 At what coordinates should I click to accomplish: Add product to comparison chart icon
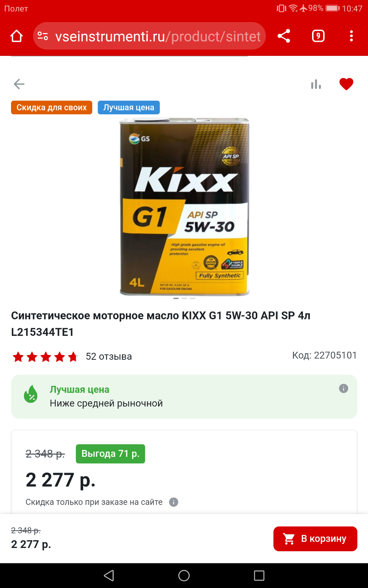(316, 85)
